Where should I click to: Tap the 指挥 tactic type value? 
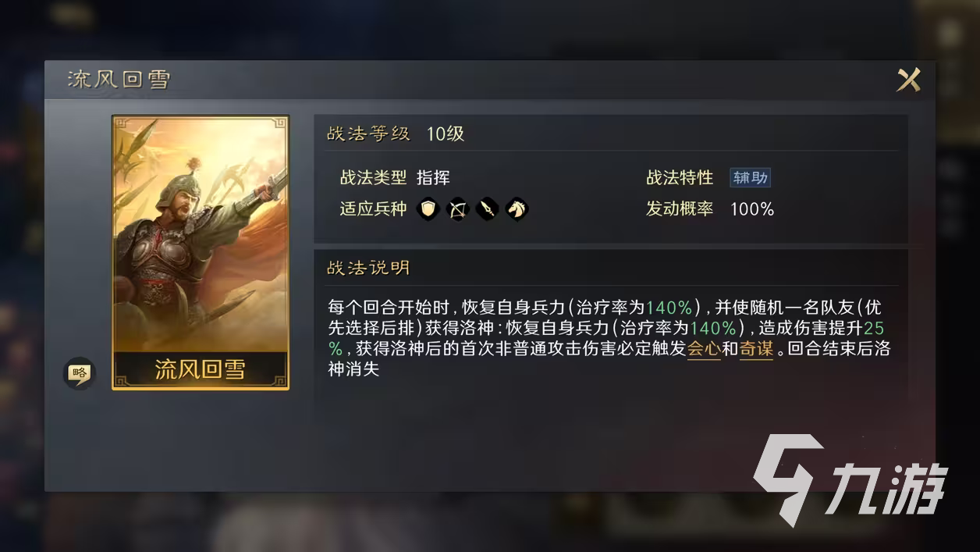(433, 178)
